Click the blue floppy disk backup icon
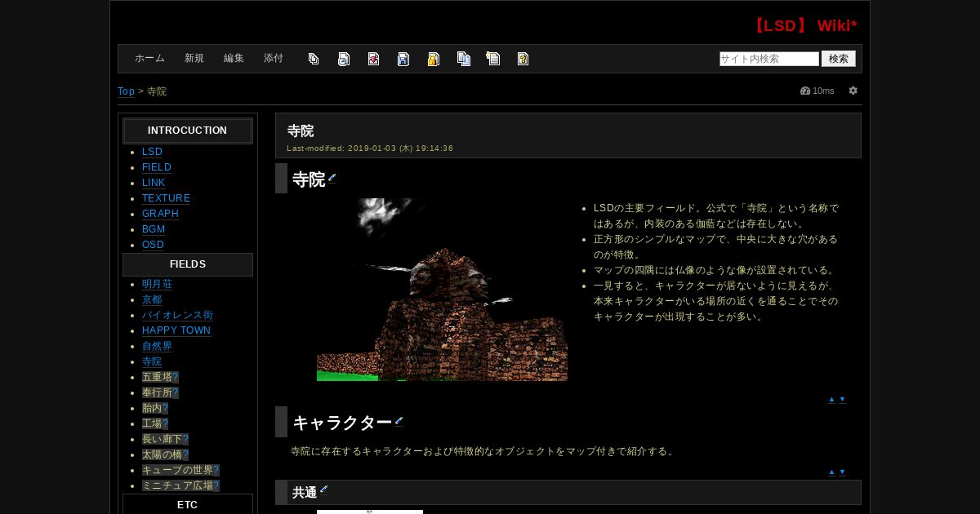The height and width of the screenshot is (514, 980). point(403,59)
